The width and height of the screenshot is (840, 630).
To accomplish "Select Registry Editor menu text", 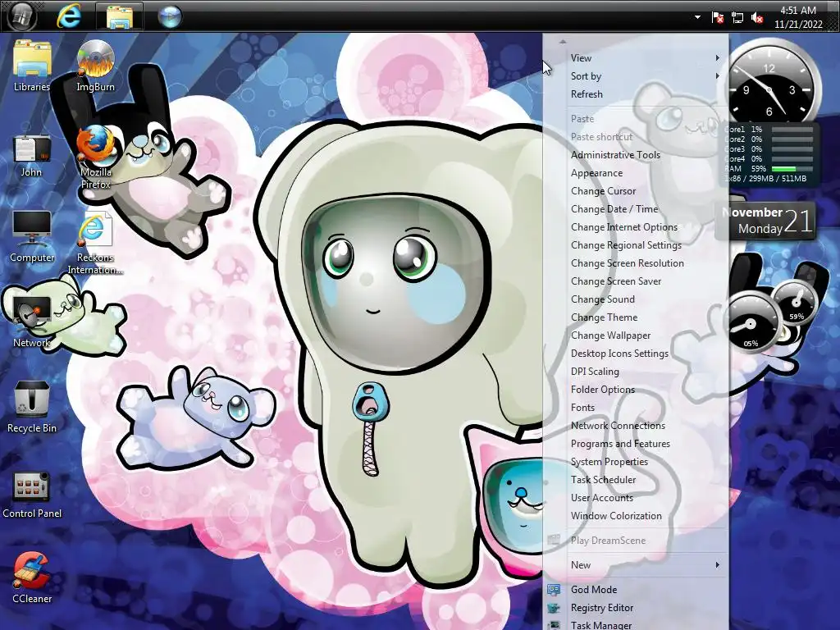I will (601, 608).
